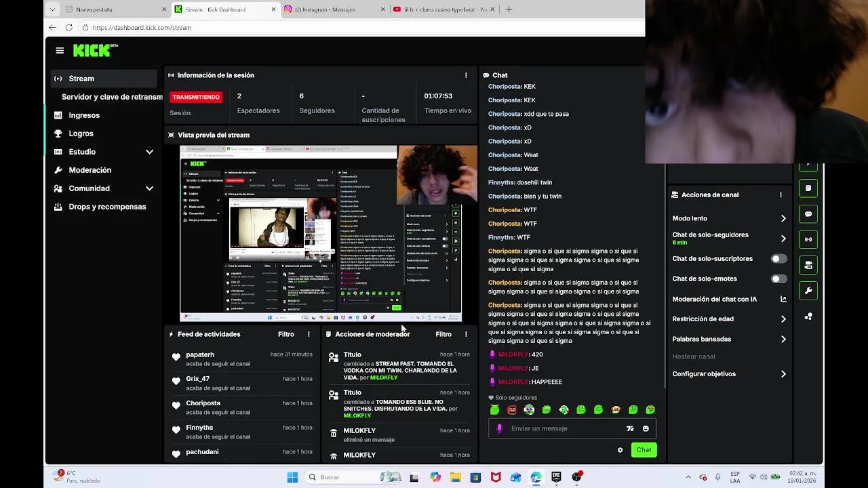868x488 pixels.
Task: Expand the Comunidad sidebar section
Action: 149,188
